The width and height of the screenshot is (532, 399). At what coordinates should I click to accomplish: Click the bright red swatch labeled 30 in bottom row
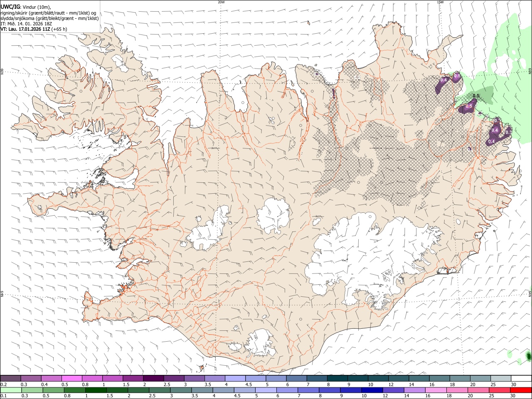[x=521, y=390]
